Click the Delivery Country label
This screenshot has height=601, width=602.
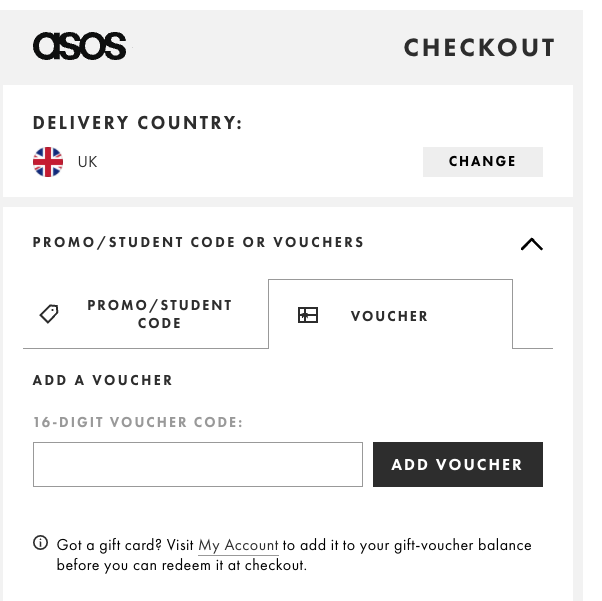point(137,123)
